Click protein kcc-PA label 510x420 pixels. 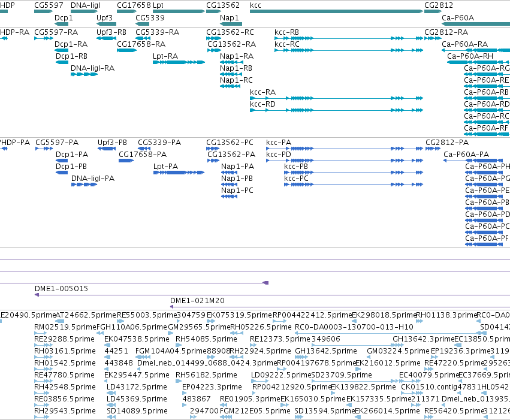279,143
